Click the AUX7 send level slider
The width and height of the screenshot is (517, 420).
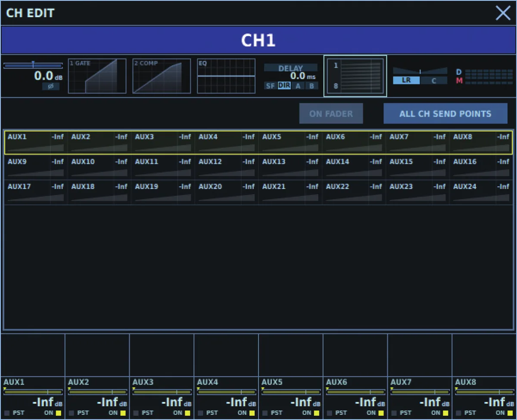tap(420, 392)
